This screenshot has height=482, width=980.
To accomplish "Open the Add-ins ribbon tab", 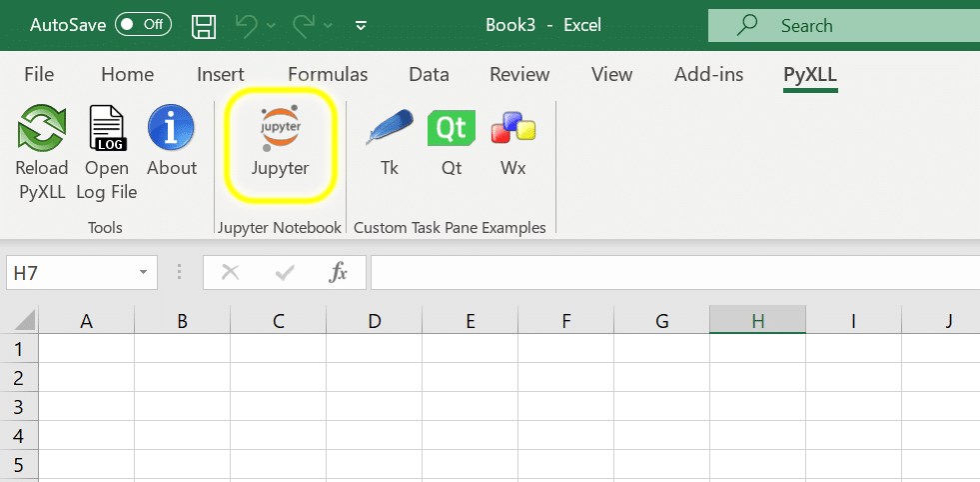I will tap(707, 75).
